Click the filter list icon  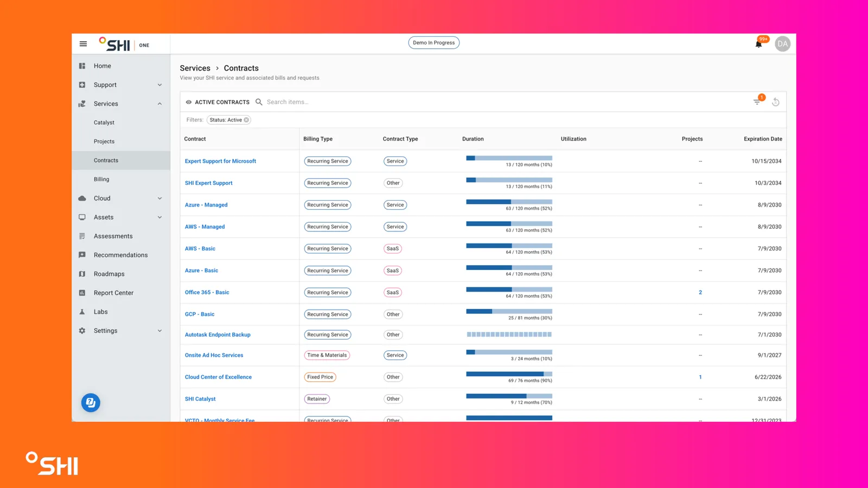coord(757,102)
